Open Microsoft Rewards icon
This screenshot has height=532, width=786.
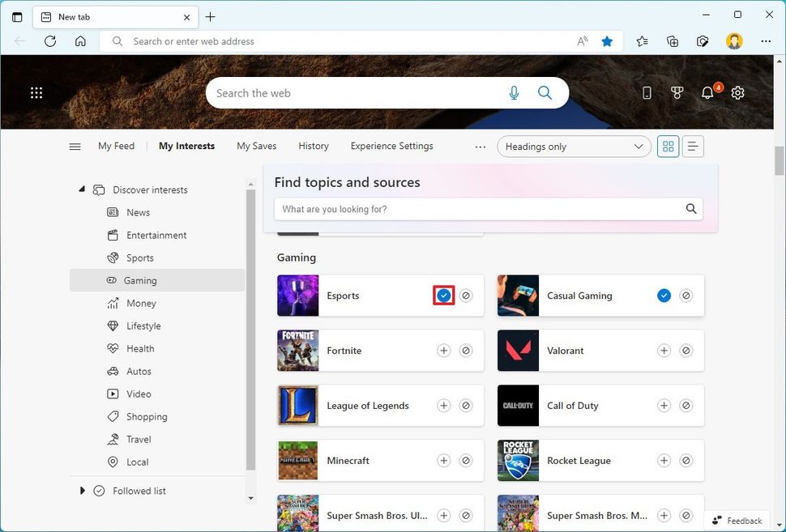click(x=677, y=92)
